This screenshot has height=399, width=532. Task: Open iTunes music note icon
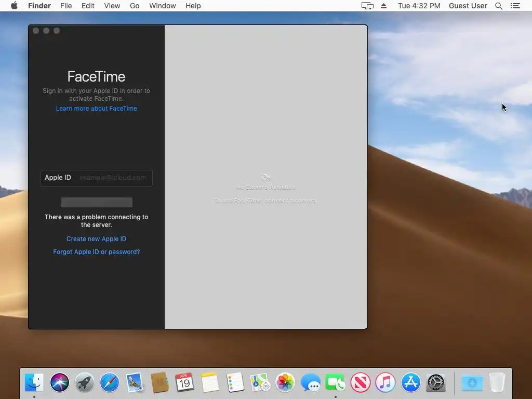point(385,382)
